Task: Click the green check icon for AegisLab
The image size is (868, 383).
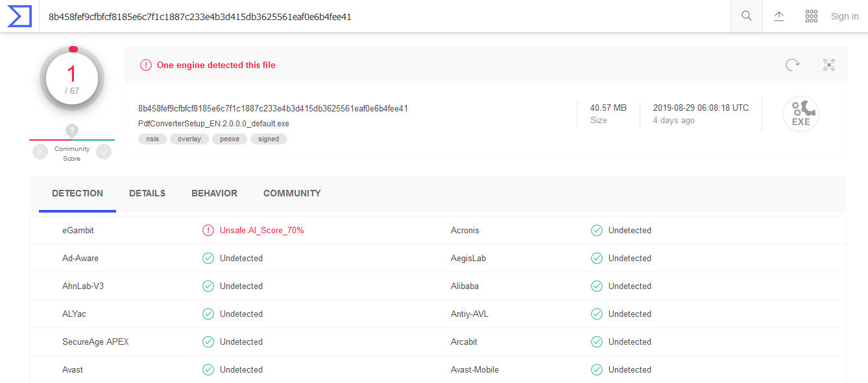Action: [x=596, y=258]
